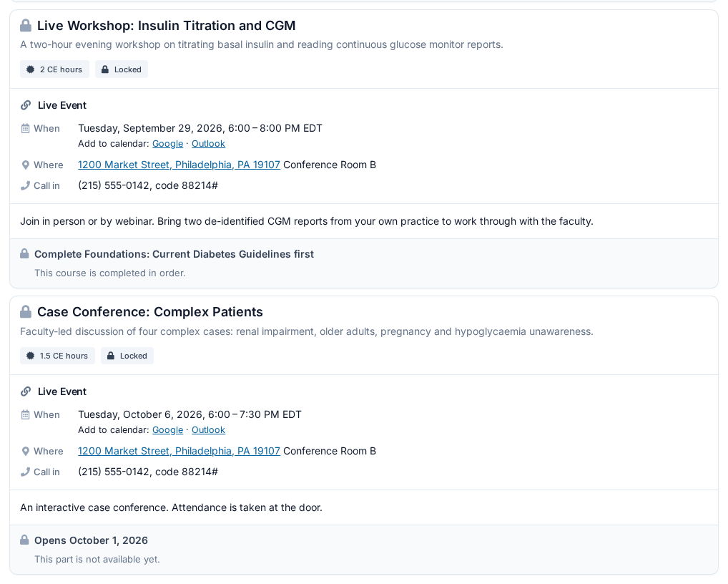Click the Opens October 1, 2026 notice
728x584 pixels.
pyautogui.click(x=91, y=540)
